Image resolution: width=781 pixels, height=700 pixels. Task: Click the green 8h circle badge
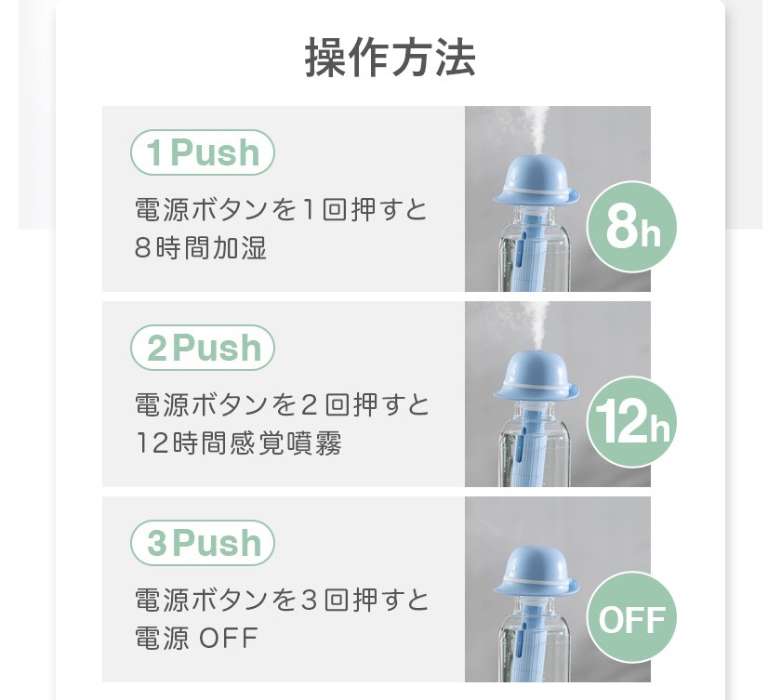click(631, 227)
